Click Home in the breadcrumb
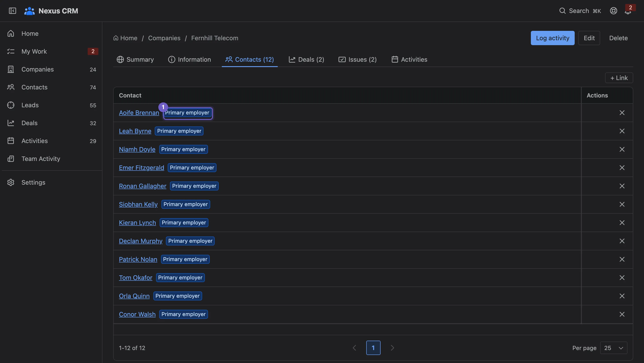This screenshot has height=363, width=644. pos(125,38)
